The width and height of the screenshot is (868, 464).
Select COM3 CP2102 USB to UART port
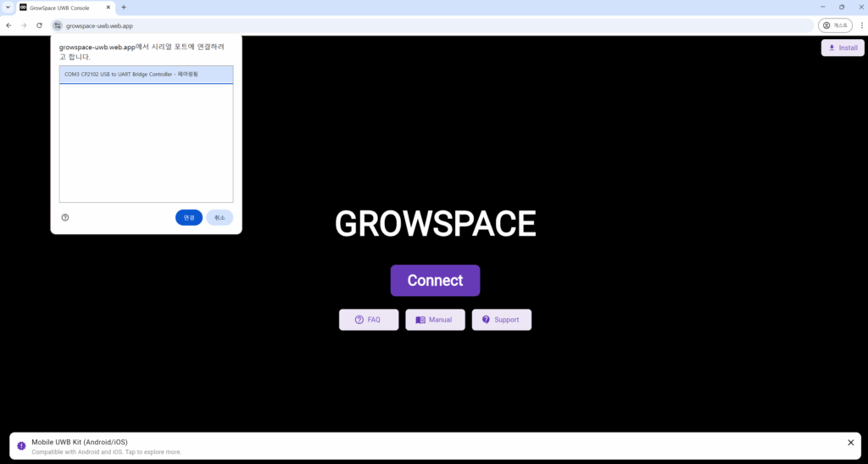[x=146, y=74]
